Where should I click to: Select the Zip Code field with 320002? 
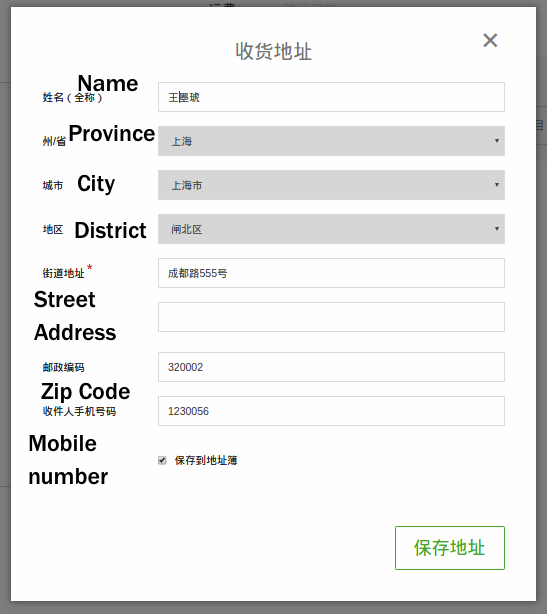coord(331,367)
